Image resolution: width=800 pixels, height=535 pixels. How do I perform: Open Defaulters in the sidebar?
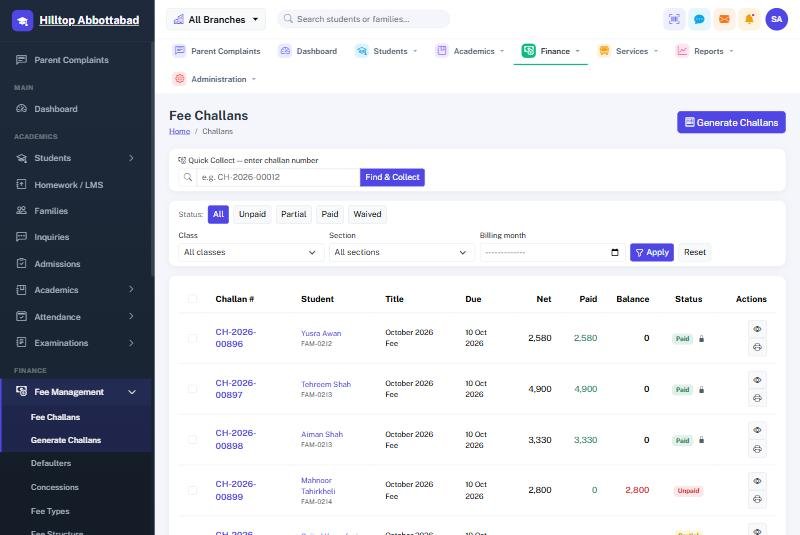[51, 464]
